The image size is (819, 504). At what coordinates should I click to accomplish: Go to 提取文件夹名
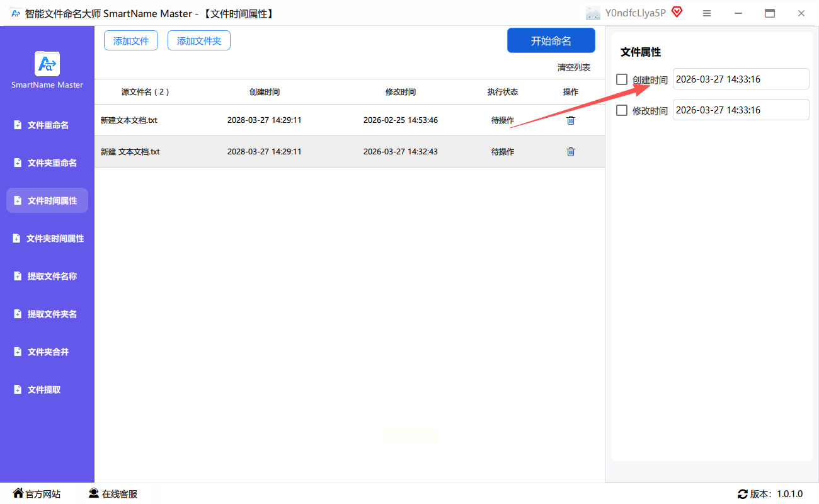pos(47,314)
